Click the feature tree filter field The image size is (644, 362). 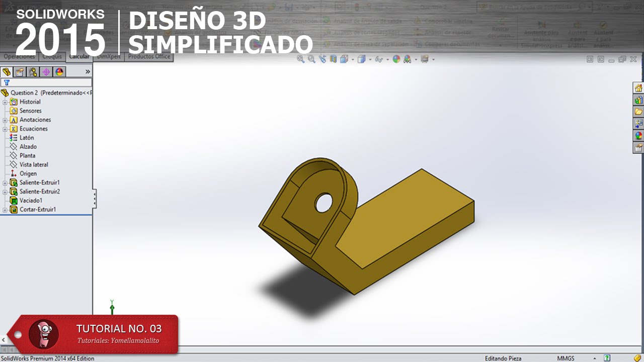46,82
